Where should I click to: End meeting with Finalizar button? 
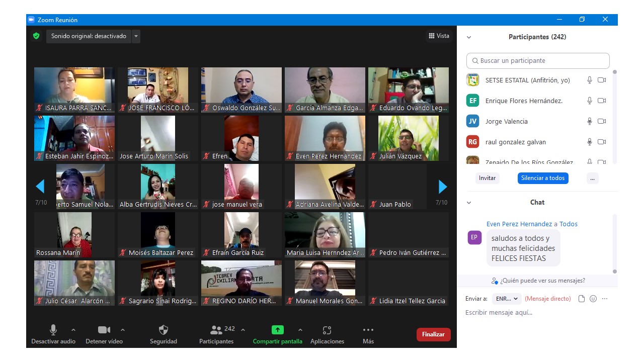point(433,334)
